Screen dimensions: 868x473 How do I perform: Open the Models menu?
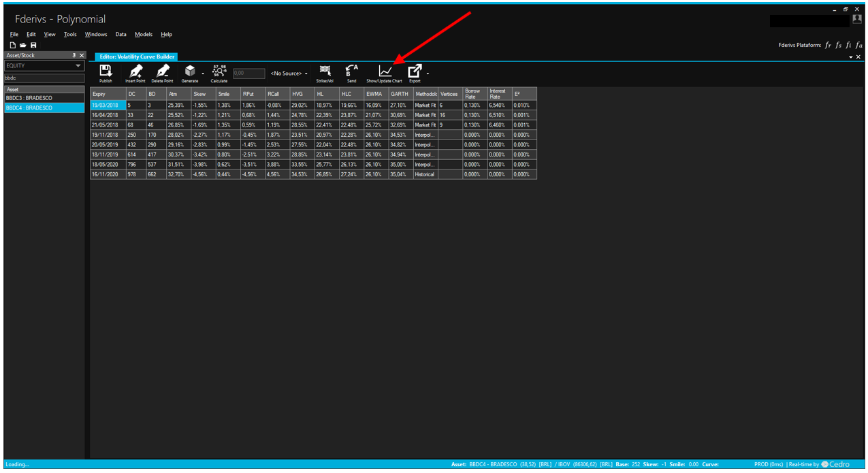143,34
